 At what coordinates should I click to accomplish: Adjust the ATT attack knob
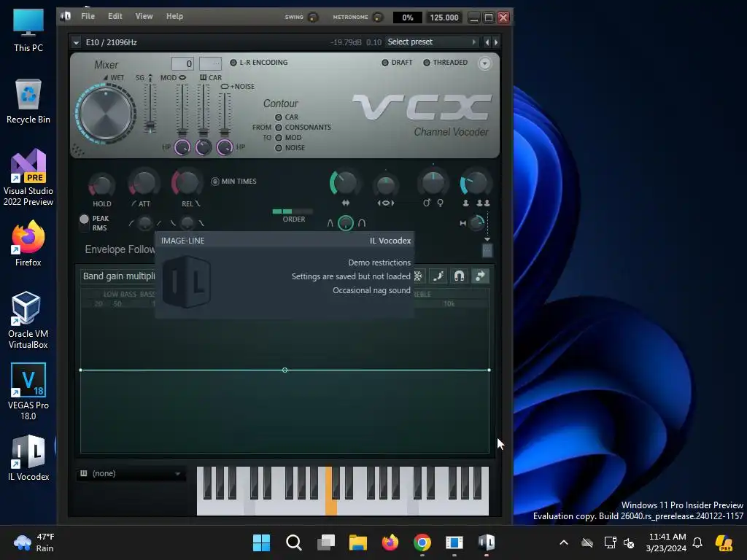point(144,183)
